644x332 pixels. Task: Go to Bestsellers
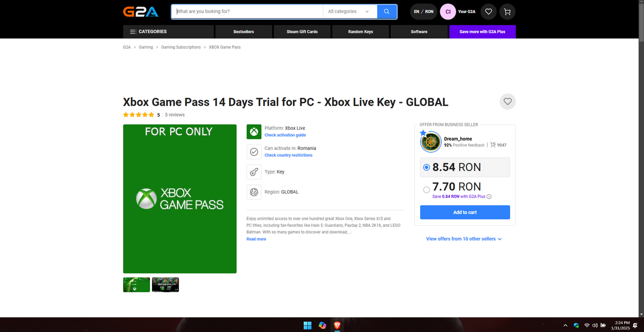(x=244, y=32)
